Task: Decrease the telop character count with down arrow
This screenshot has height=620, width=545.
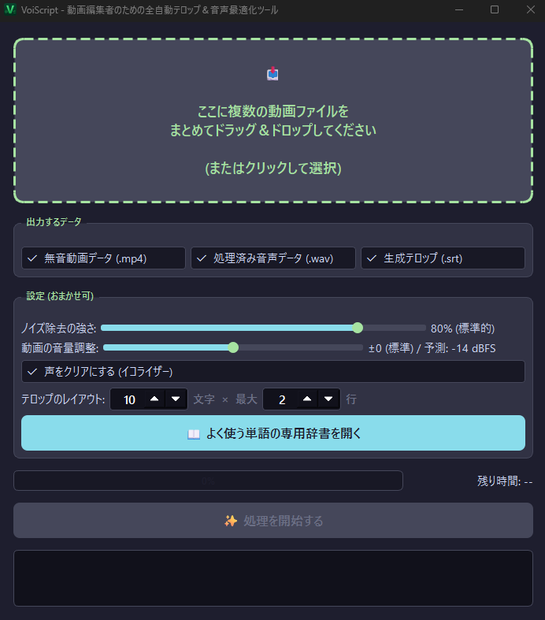Action: pyautogui.click(x=176, y=399)
